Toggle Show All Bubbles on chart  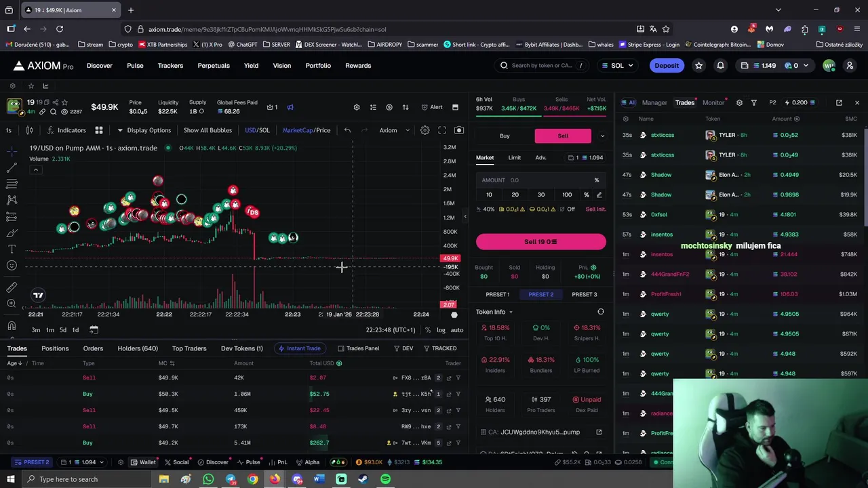pyautogui.click(x=208, y=130)
